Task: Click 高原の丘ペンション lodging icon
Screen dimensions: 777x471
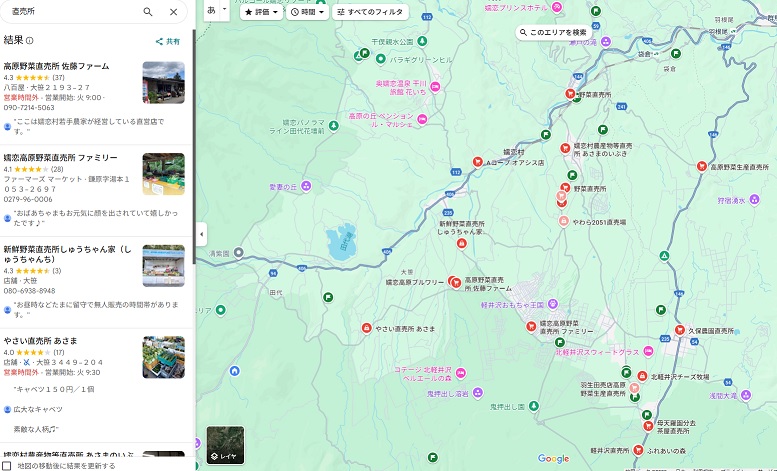Action: pos(422,119)
